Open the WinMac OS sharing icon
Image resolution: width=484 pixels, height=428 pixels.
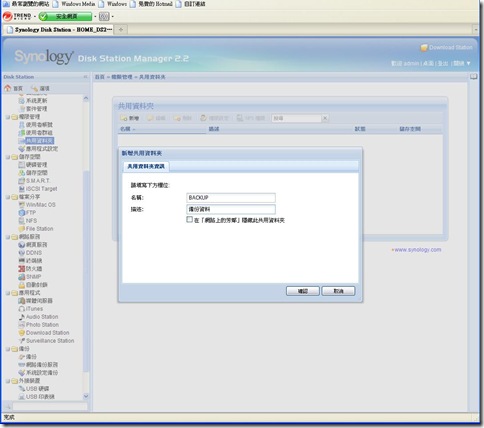22,205
